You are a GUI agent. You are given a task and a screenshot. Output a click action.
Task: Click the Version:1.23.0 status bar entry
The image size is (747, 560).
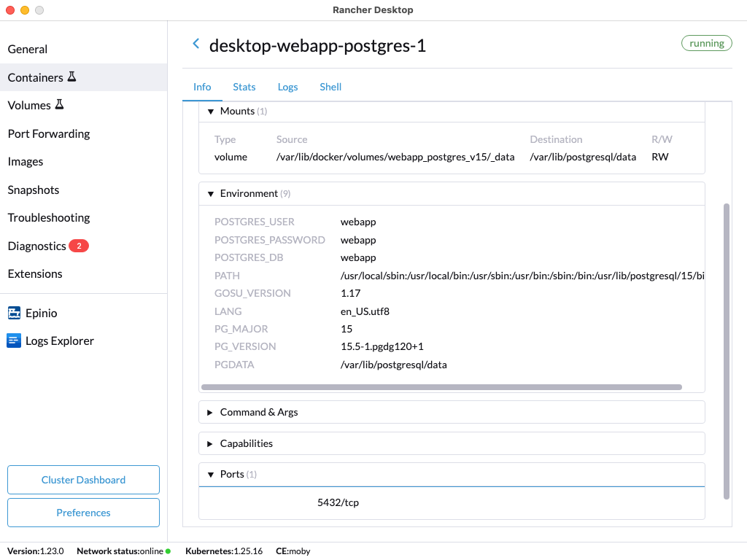[x=35, y=551]
